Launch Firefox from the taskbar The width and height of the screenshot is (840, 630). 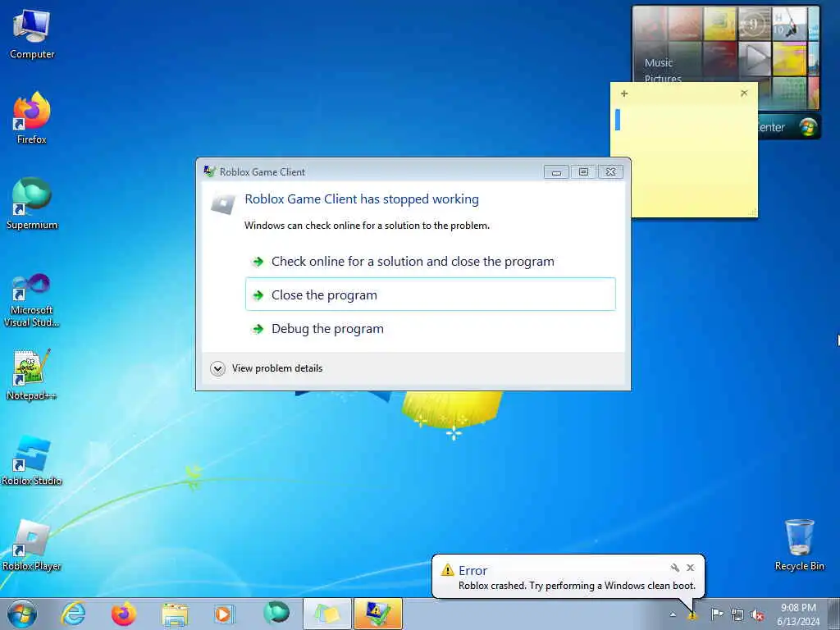(x=124, y=614)
